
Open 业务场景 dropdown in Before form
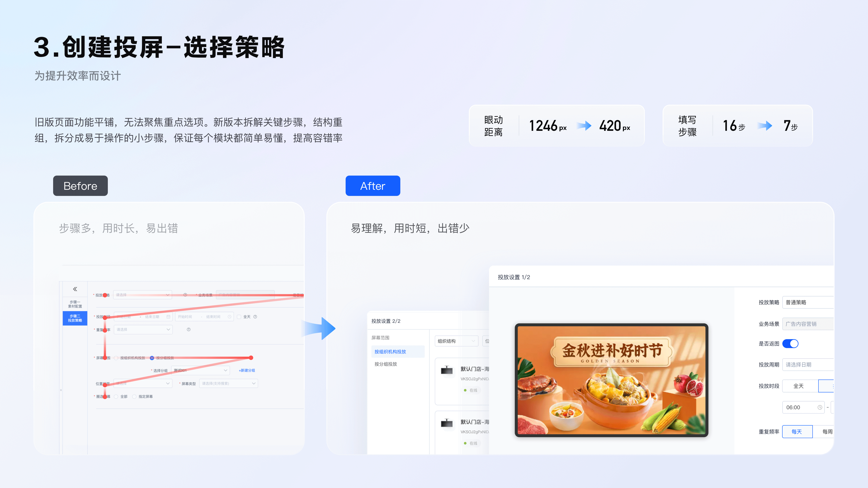pos(245,295)
